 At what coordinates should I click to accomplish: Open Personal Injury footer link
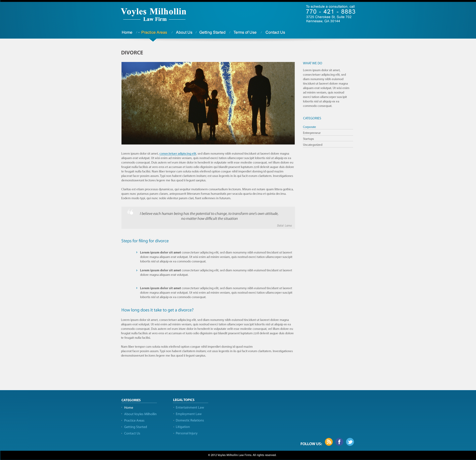(x=186, y=433)
